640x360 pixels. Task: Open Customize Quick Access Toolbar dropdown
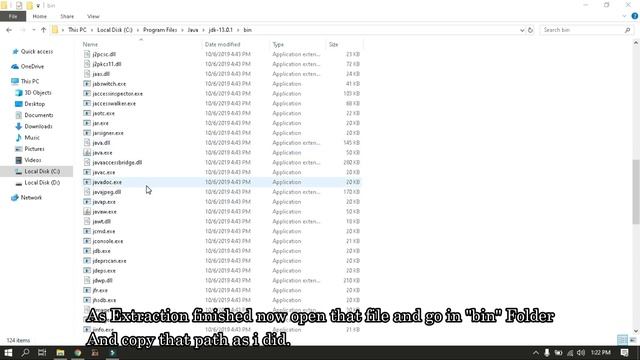click(38, 6)
